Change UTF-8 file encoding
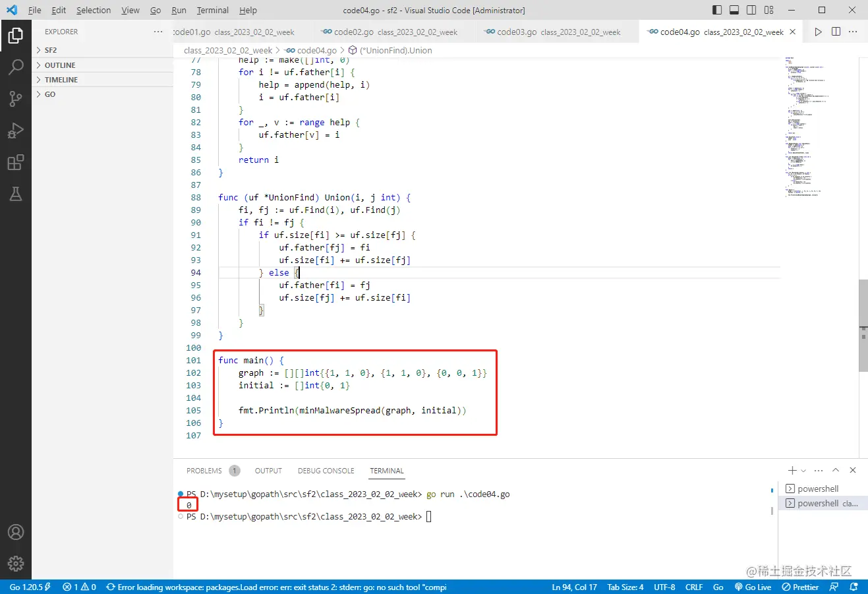The height and width of the screenshot is (594, 868). 664,587
